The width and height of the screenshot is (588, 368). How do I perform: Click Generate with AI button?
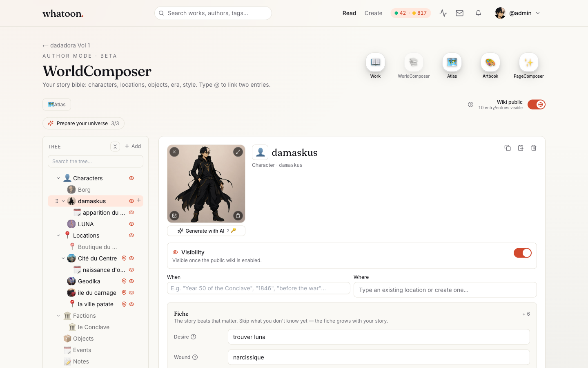tap(206, 231)
